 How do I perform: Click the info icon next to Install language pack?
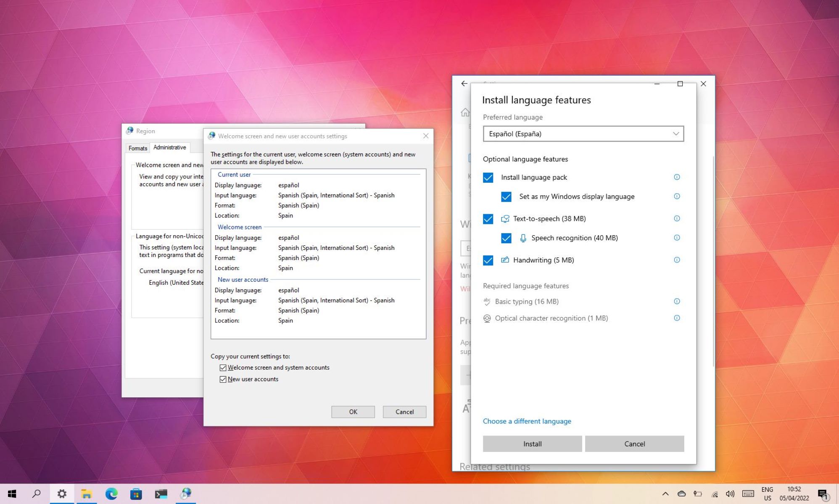[x=676, y=176]
